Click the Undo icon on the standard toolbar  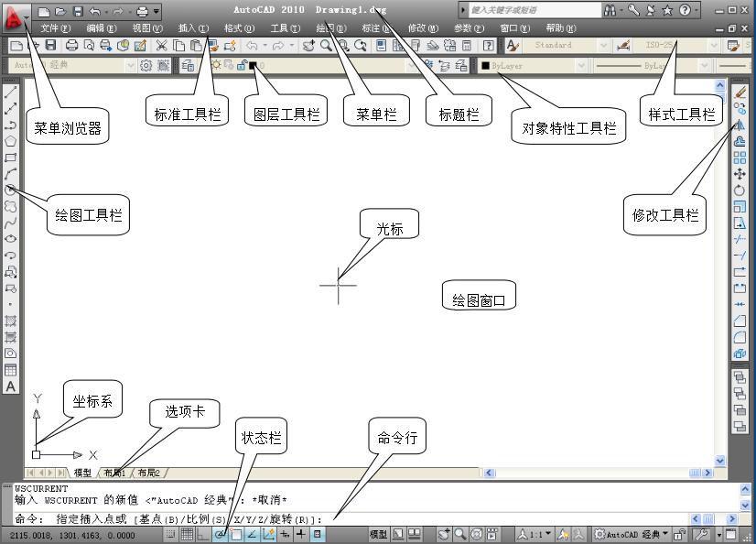coord(252,46)
